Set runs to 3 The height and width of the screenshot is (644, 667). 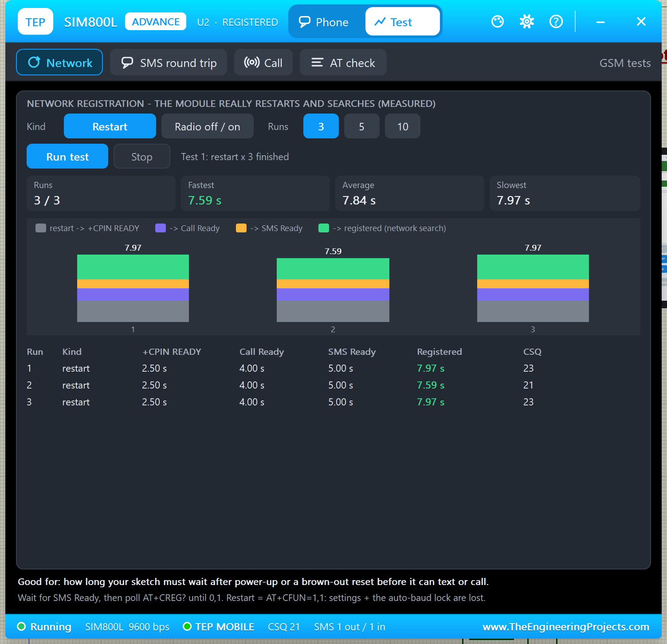pyautogui.click(x=321, y=126)
